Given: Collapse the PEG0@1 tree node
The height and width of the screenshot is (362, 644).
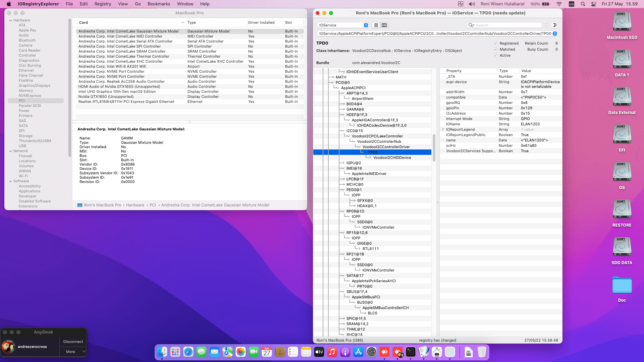Looking at the screenshot, I should (x=342, y=190).
